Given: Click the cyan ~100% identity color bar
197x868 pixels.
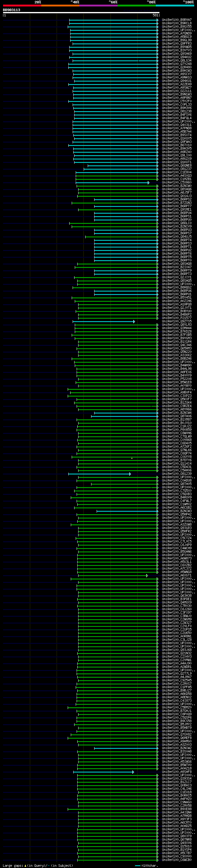Looking at the screenshot, I should (x=175, y=6).
